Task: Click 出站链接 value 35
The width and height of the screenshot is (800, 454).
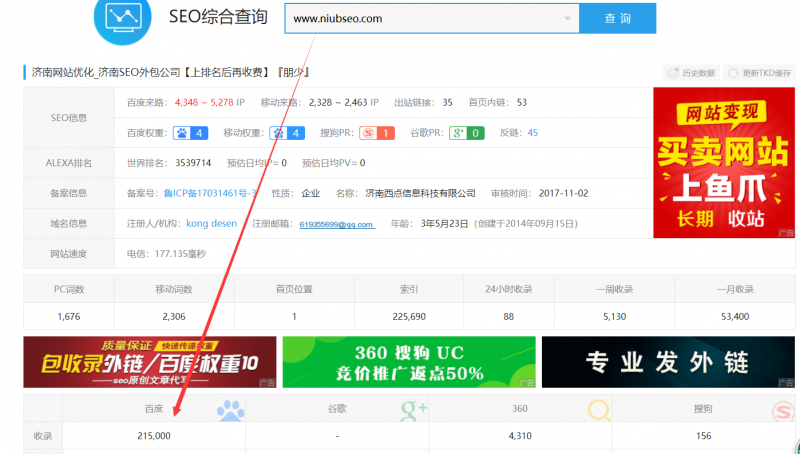Action: point(447,103)
